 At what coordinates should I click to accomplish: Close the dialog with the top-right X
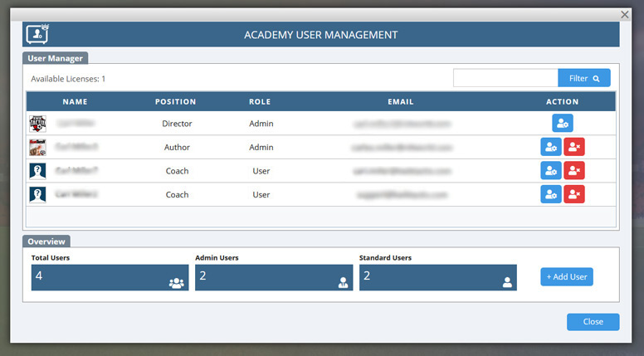tap(625, 14)
